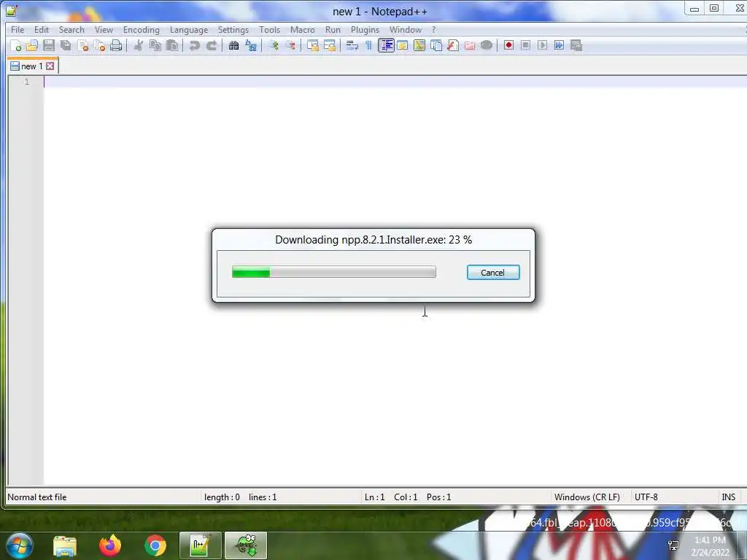Click 'Normal text file' status text

click(37, 497)
